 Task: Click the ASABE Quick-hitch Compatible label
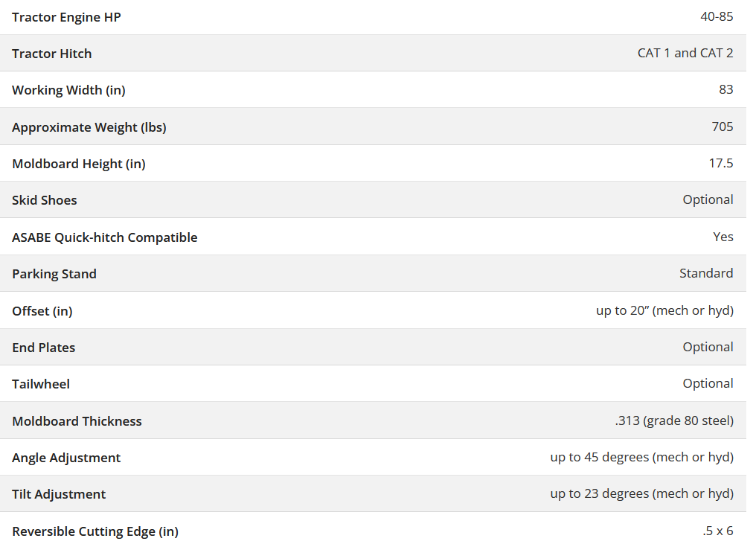point(105,237)
